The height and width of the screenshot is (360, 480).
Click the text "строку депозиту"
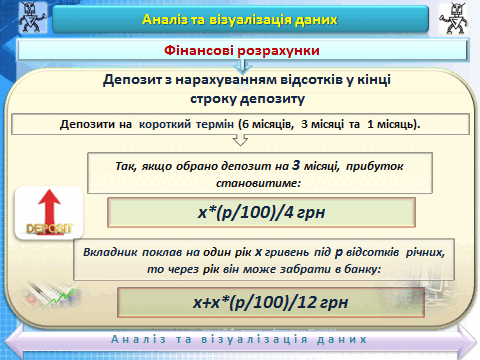coord(247,99)
